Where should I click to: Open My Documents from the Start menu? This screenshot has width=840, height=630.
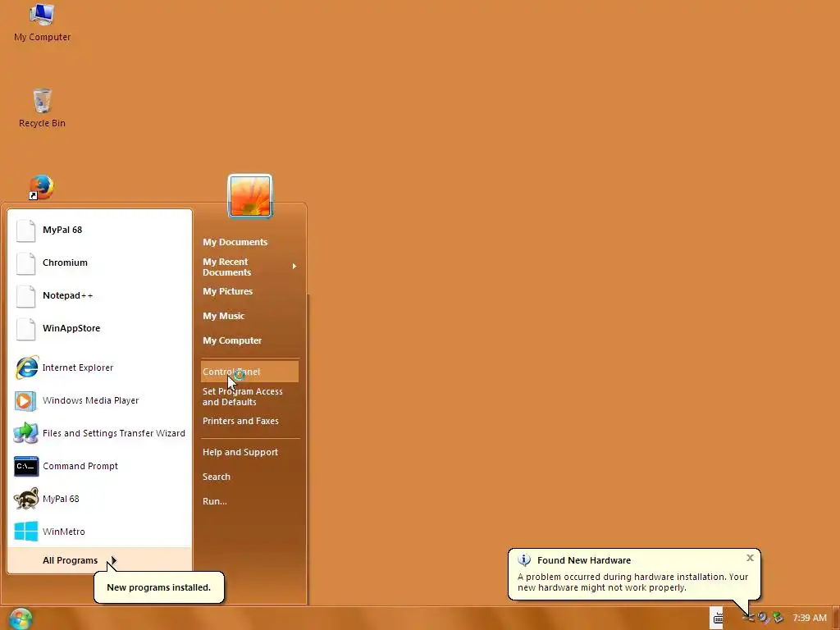tap(249, 242)
